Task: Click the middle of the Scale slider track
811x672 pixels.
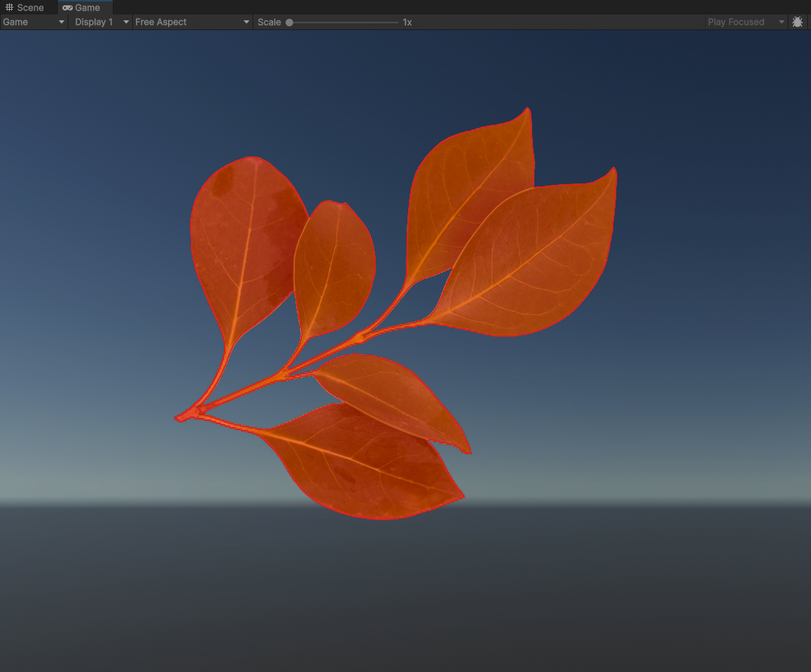Action: [x=343, y=23]
